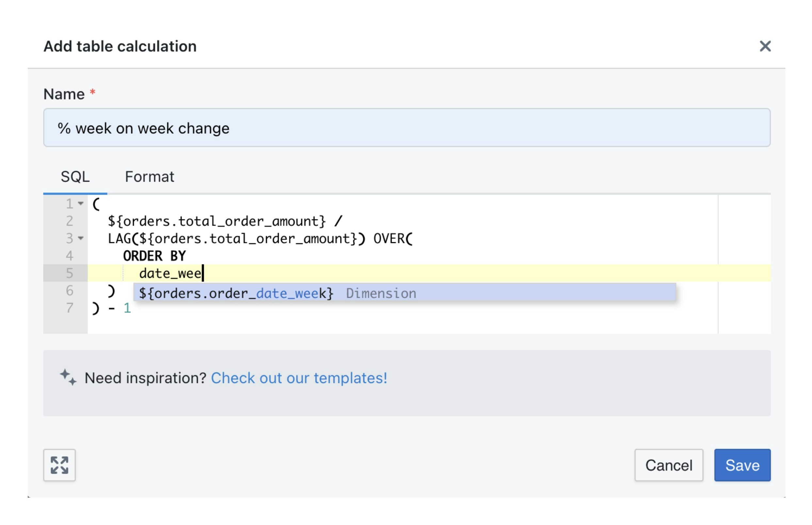Click the Save button
Viewport: 812px width, 525px height.
point(742,465)
